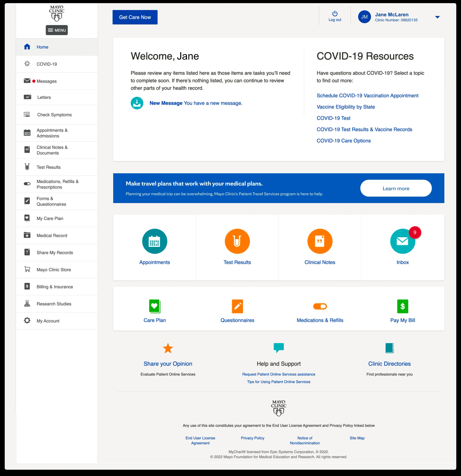Image resolution: width=461 pixels, height=476 pixels.
Task: Open the Privacy Policy footer link
Action: [252, 438]
